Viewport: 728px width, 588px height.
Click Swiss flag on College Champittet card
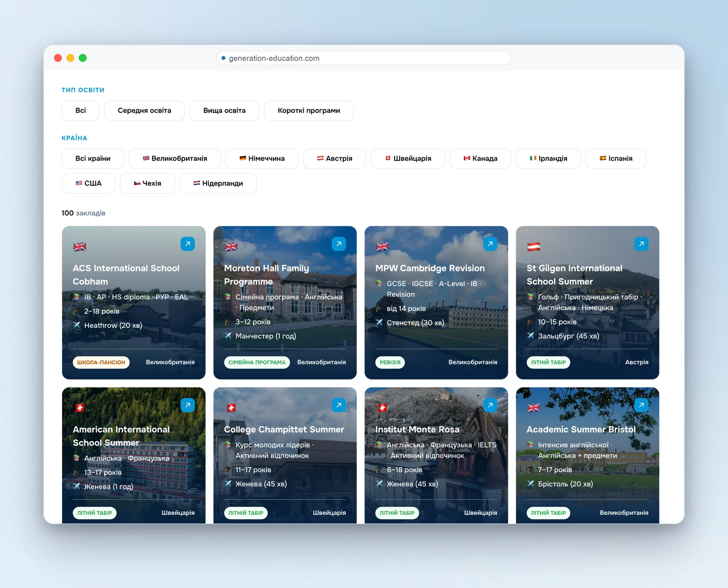tap(231, 408)
